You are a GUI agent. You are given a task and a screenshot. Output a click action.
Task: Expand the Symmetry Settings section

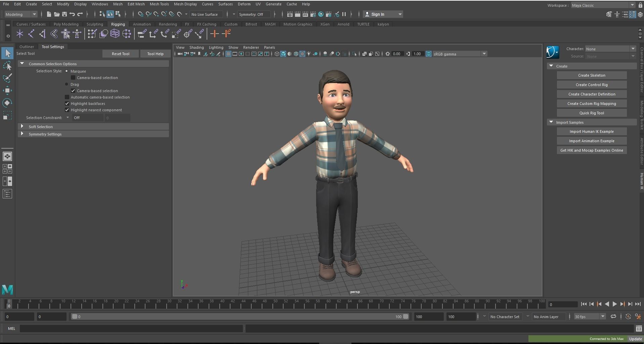click(x=93, y=134)
